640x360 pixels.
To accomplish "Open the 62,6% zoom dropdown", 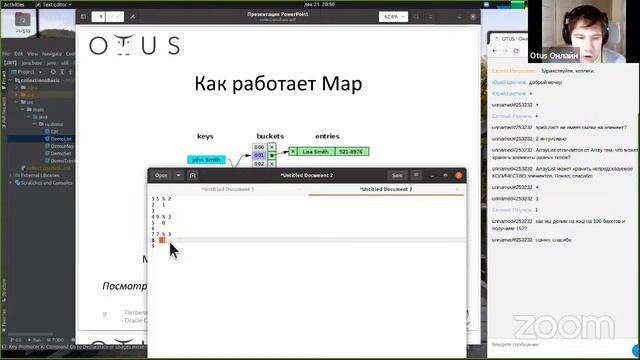I will pos(393,17).
